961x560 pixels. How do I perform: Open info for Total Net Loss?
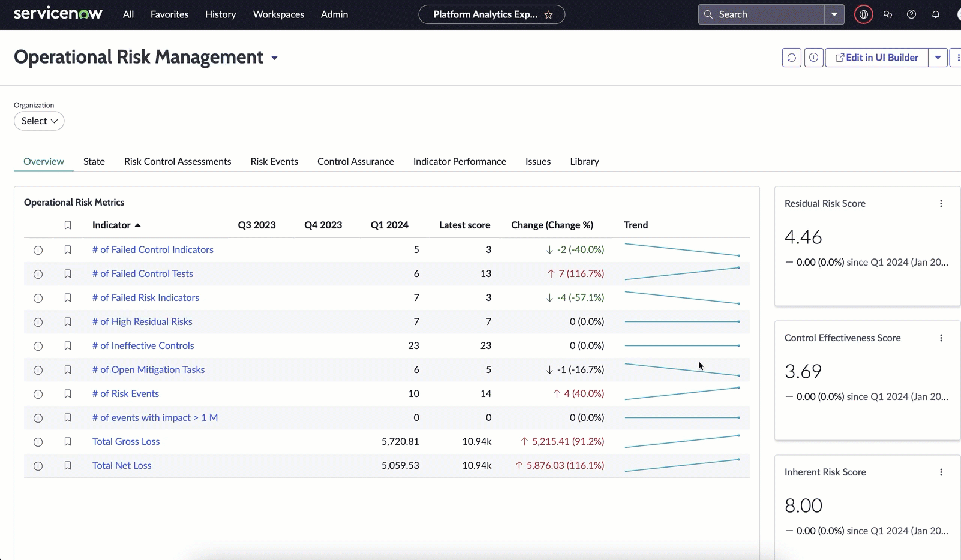(38, 466)
